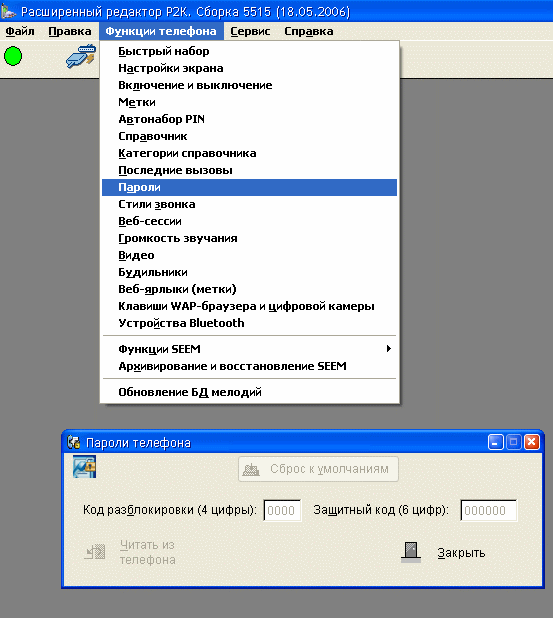Image resolution: width=553 pixels, height=618 pixels.
Task: Maximize the Пароли телефона window
Action: [x=514, y=442]
